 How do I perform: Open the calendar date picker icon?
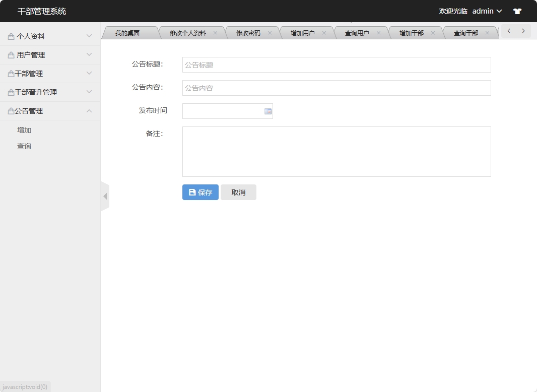tap(268, 111)
